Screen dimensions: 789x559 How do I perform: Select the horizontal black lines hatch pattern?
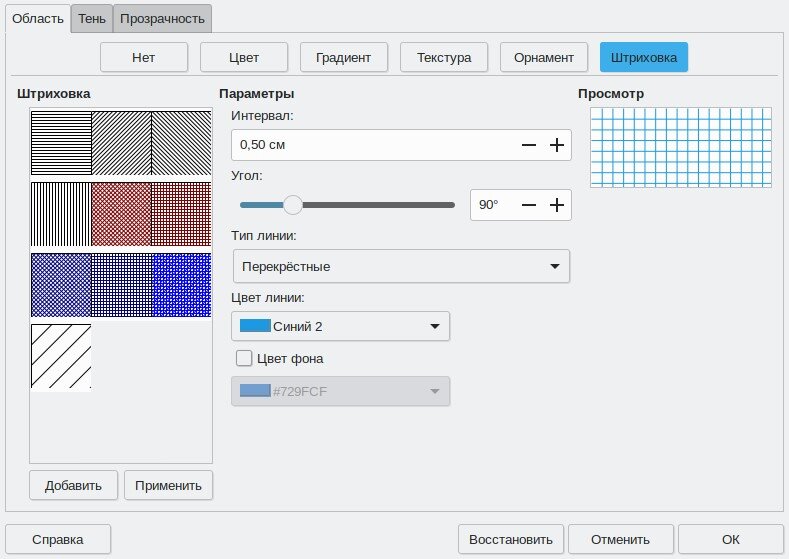(61, 143)
